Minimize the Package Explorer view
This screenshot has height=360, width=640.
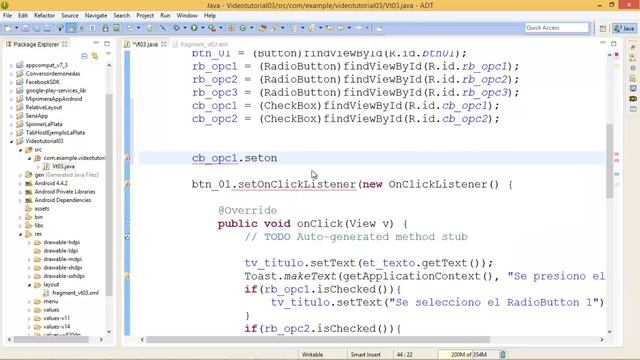point(96,43)
